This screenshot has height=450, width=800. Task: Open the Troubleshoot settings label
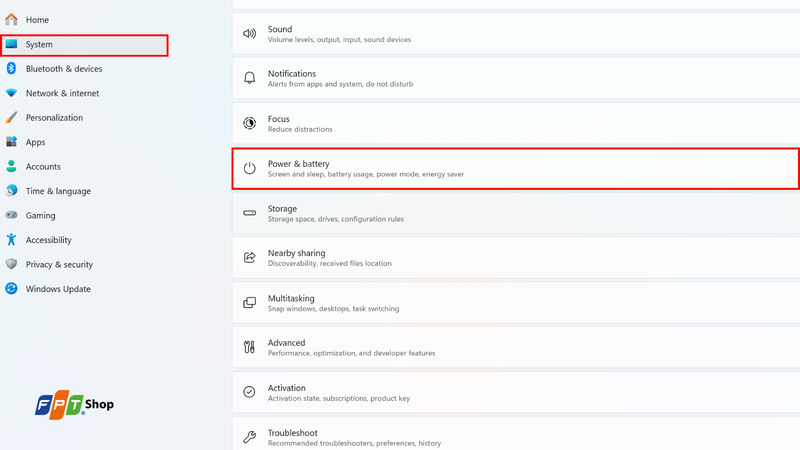[x=292, y=433]
